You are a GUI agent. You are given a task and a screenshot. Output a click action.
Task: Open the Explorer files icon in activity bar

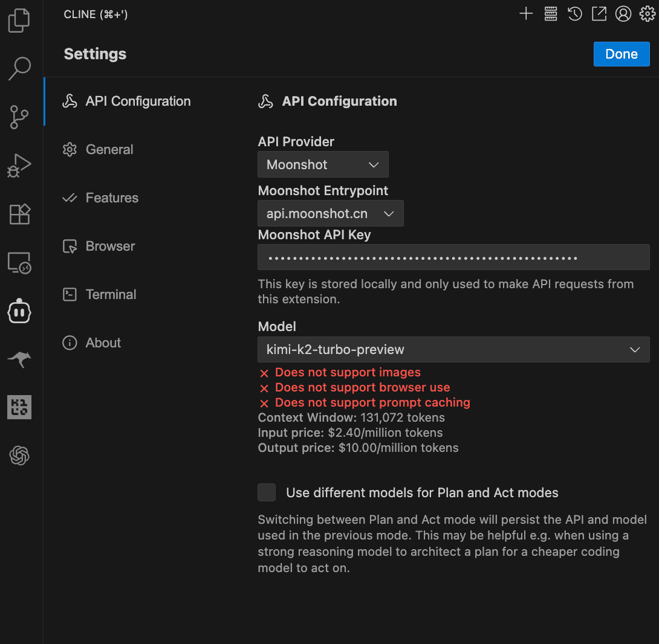(x=19, y=21)
